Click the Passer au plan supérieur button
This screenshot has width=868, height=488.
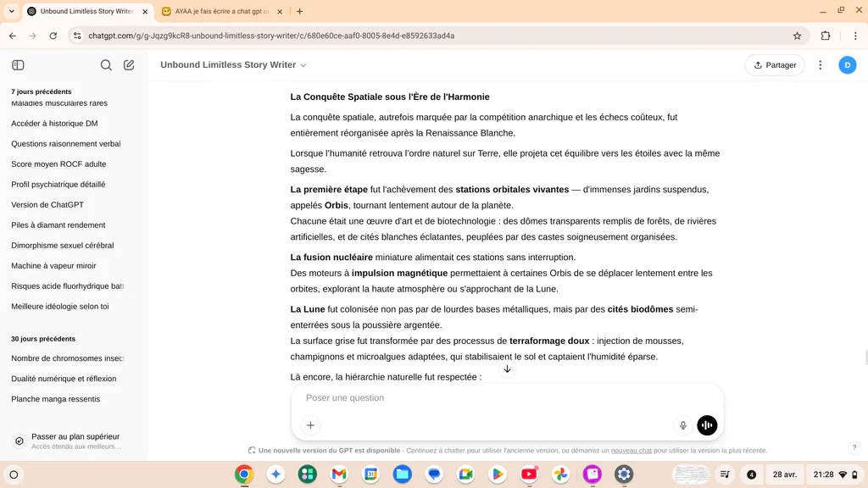74,441
